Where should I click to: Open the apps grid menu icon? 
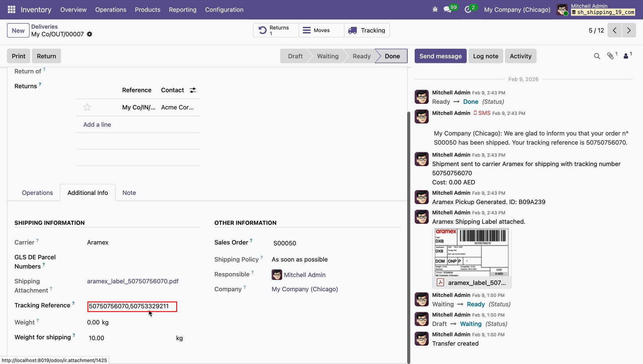[11, 10]
